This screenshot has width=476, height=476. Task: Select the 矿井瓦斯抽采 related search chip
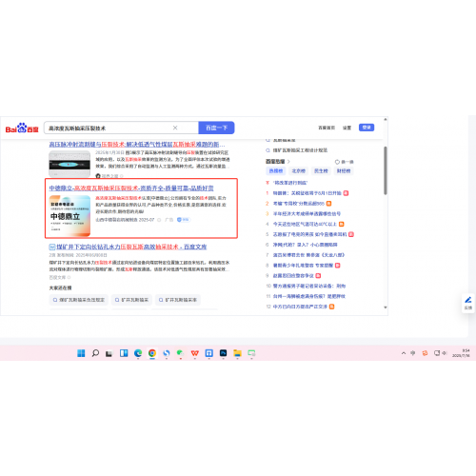tap(131, 300)
